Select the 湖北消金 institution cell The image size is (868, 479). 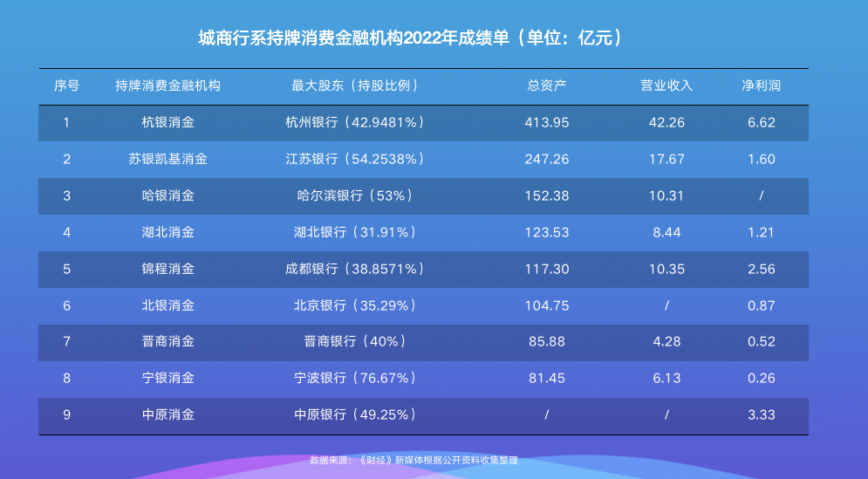[167, 232]
